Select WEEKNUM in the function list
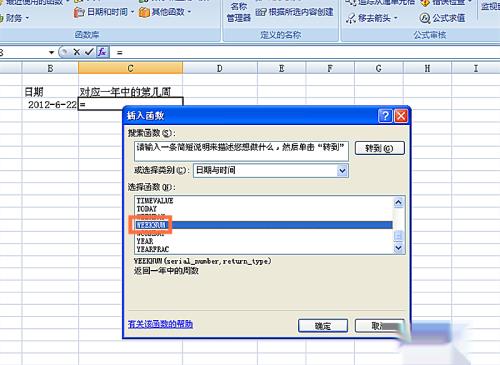Image resolution: width=500 pixels, height=365 pixels. [264, 225]
